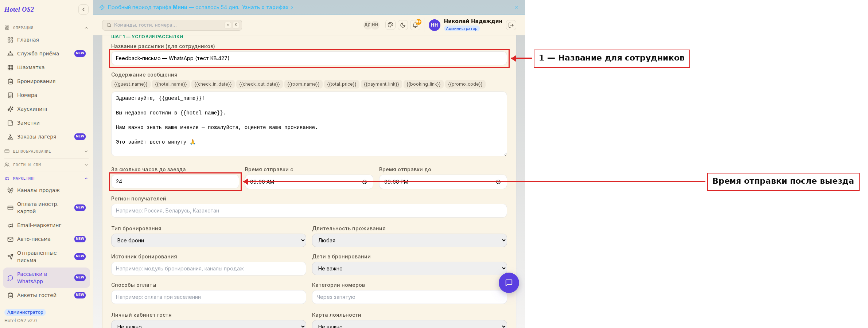This screenshot has height=328, width=868.
Task: Insert {{check_out_date}} variable chip
Action: click(260, 84)
